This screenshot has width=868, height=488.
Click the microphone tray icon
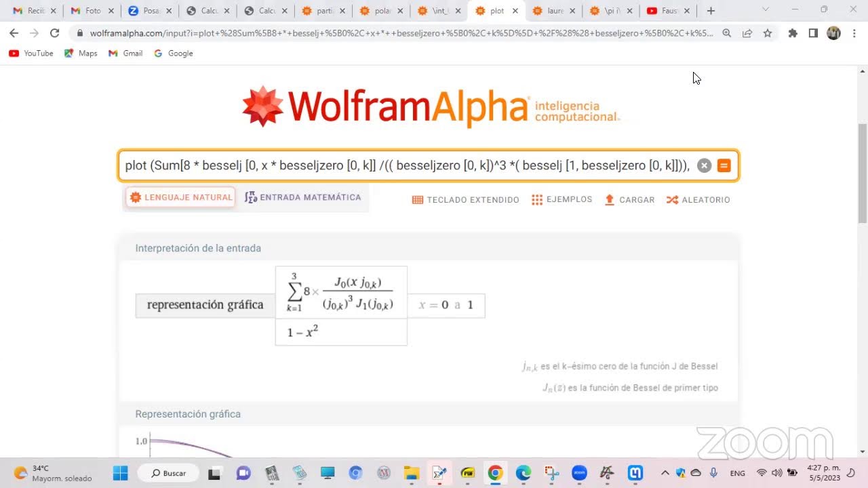click(713, 473)
